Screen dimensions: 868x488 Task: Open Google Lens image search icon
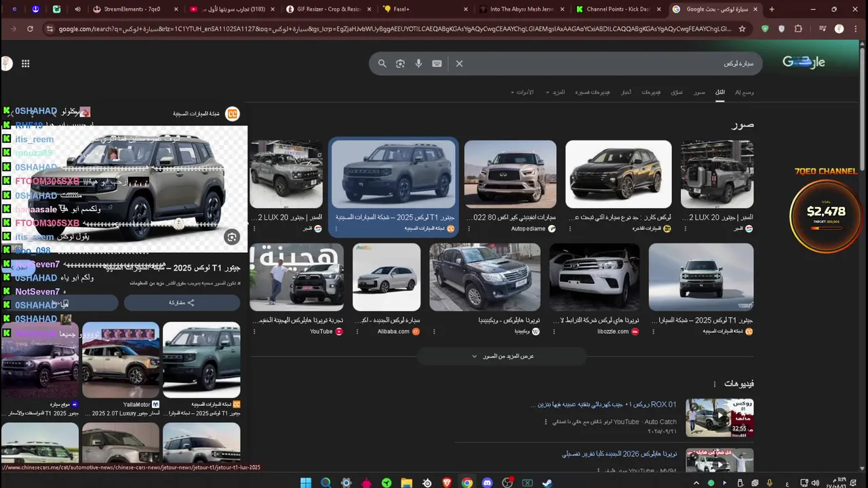click(400, 64)
